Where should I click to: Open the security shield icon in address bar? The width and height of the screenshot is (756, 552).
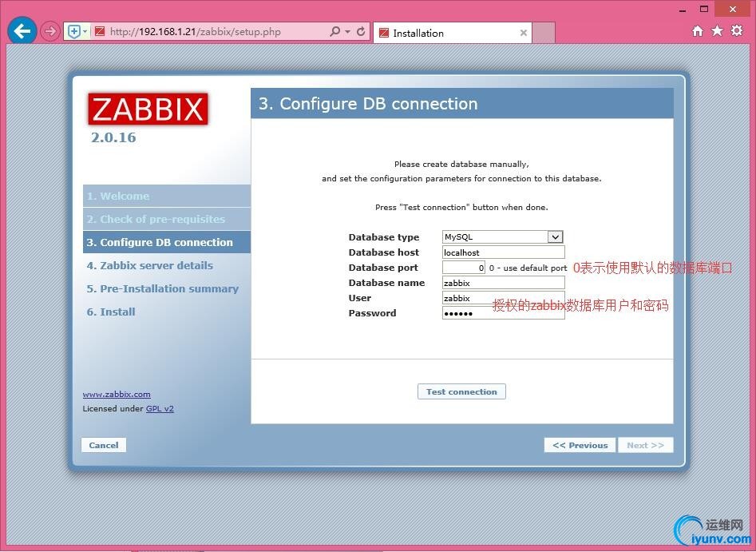73,32
